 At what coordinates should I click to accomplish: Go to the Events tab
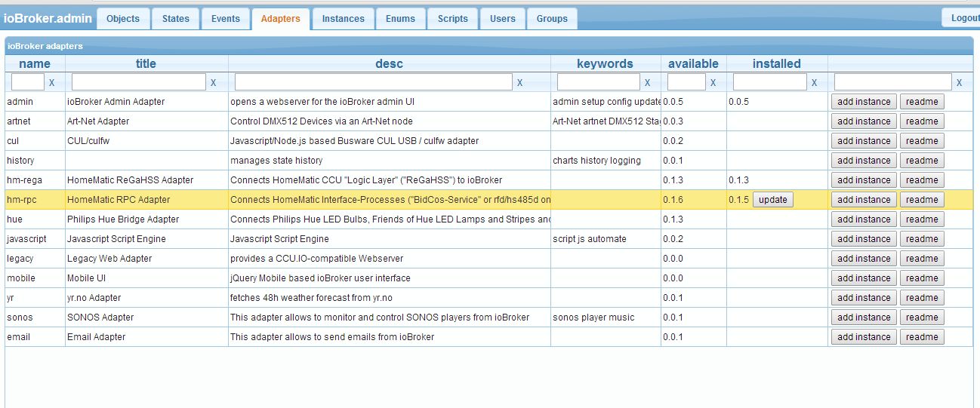click(226, 19)
